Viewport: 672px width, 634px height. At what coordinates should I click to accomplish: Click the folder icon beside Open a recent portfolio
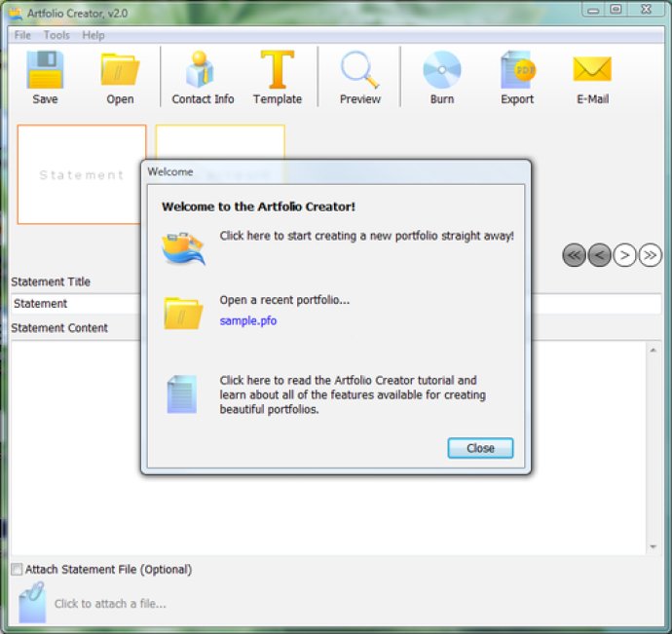click(183, 314)
